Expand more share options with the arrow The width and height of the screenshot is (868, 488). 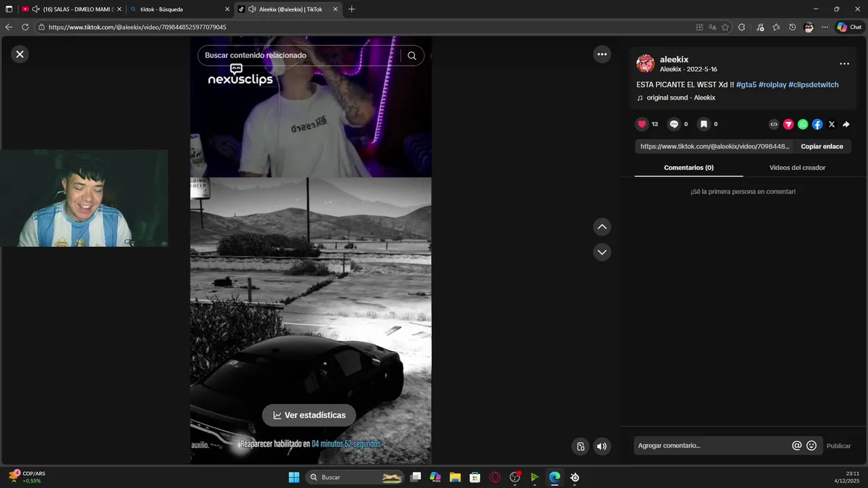(x=846, y=124)
